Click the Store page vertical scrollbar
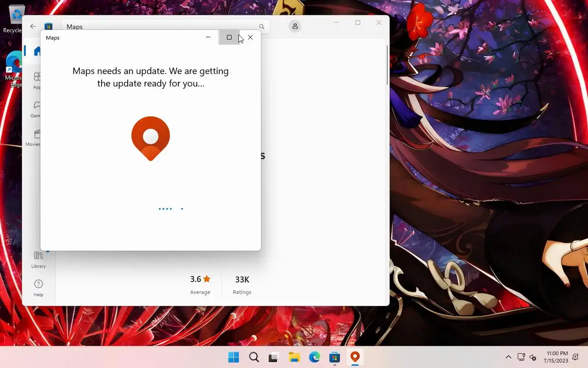This screenshot has width=588, height=368. (x=387, y=65)
